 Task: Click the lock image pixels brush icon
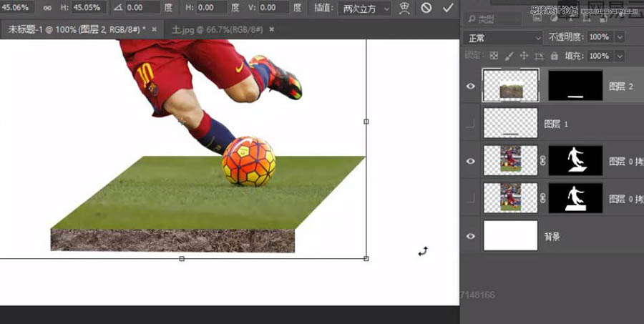coord(508,56)
